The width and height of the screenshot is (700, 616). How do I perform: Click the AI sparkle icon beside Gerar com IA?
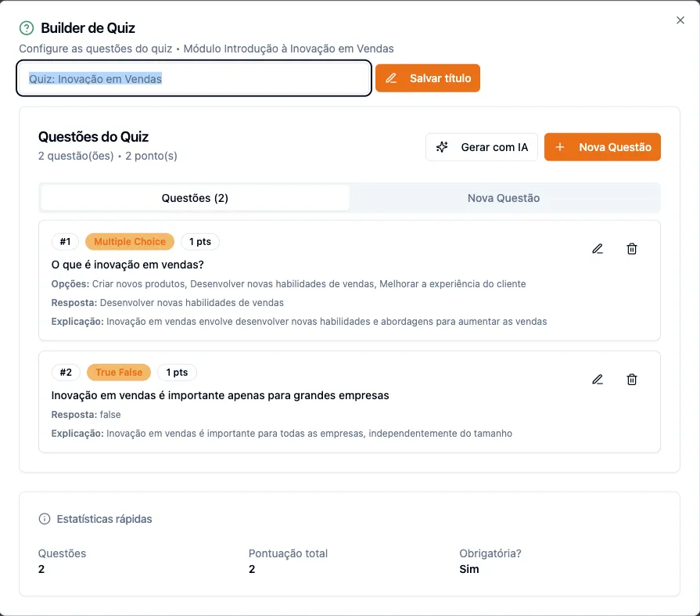coord(442,146)
